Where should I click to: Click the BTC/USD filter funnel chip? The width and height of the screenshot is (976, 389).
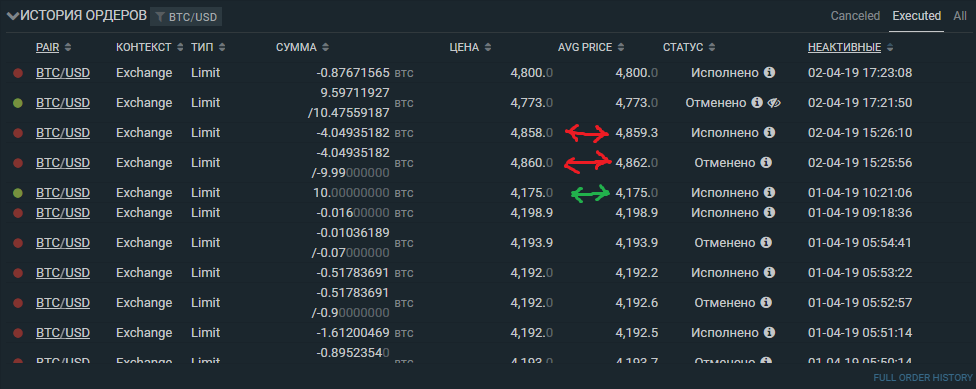pos(186,17)
